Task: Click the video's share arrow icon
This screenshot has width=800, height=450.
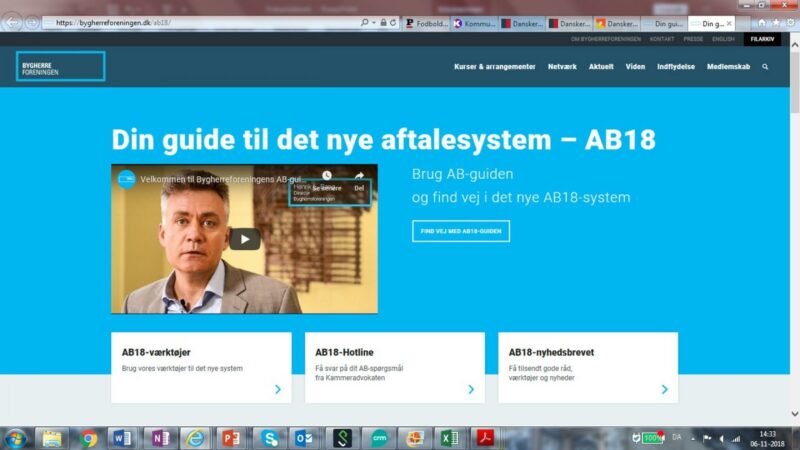Action: (x=359, y=177)
